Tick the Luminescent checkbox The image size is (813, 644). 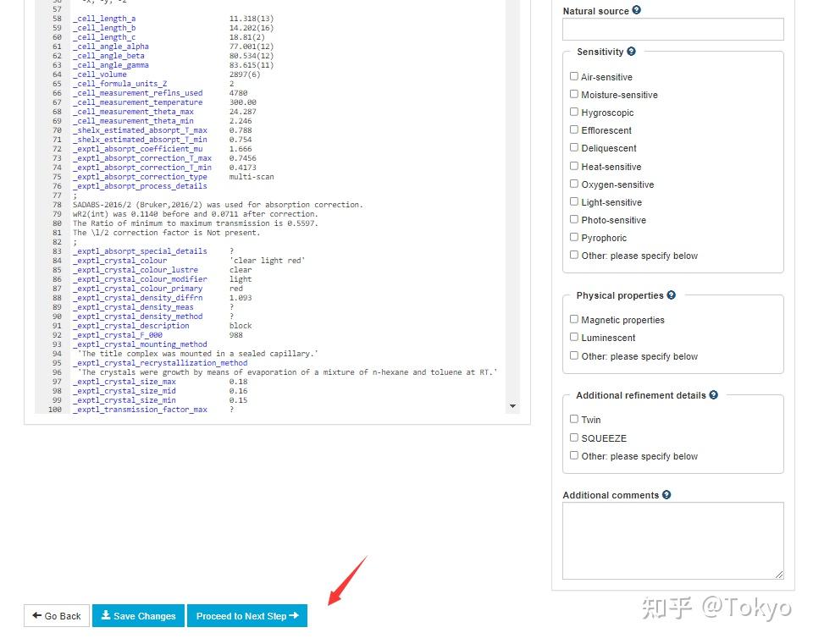point(574,337)
